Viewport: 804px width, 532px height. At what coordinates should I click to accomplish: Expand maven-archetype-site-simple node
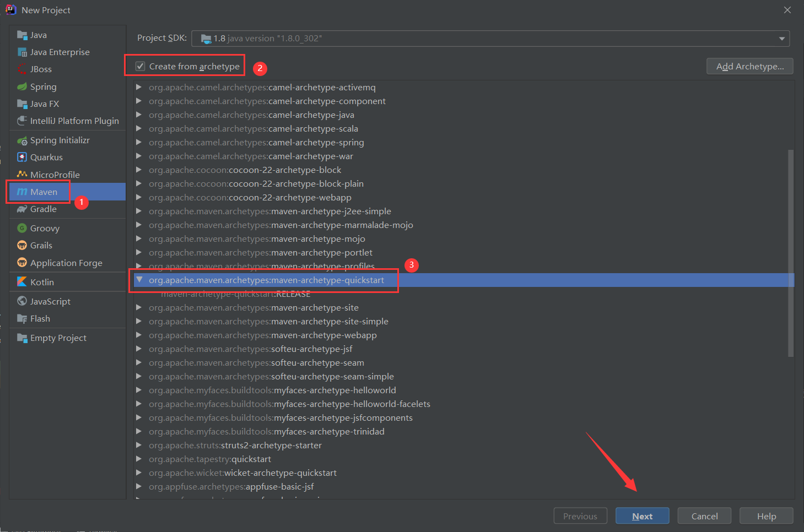pyautogui.click(x=139, y=321)
